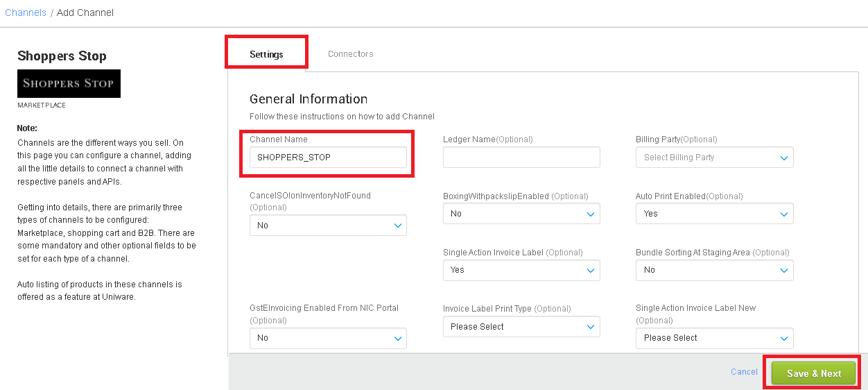Open the Single Action Invoice Label dropdown
Screen dimensions: 868x390
(521, 270)
